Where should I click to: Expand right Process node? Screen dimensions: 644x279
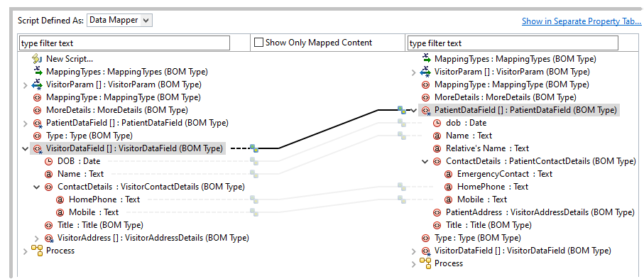click(414, 263)
